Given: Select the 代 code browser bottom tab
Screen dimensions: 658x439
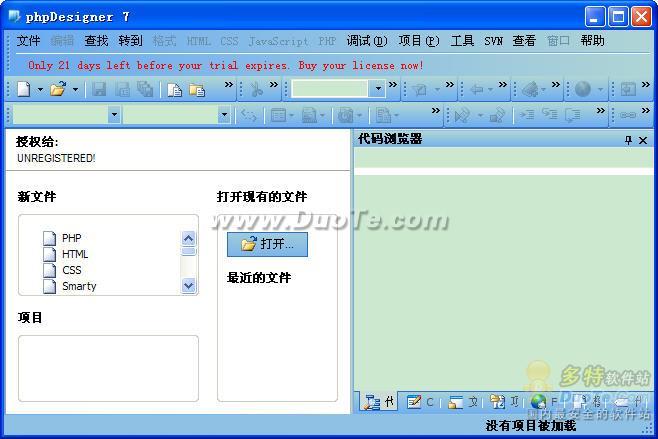Looking at the screenshot, I should [379, 402].
